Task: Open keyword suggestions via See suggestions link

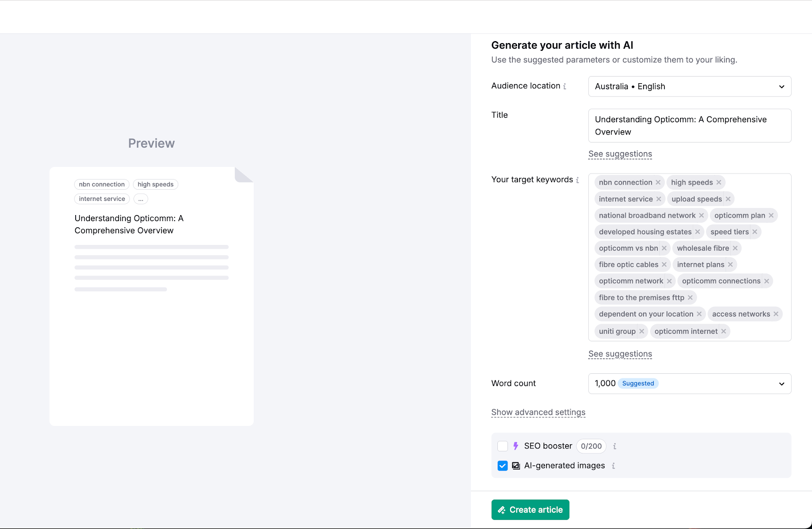Action: [620, 354]
